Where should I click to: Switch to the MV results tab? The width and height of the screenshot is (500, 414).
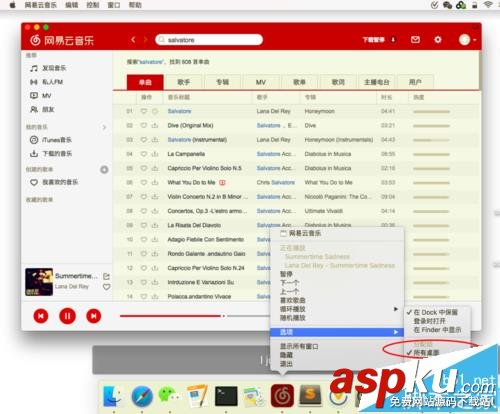coord(261,82)
